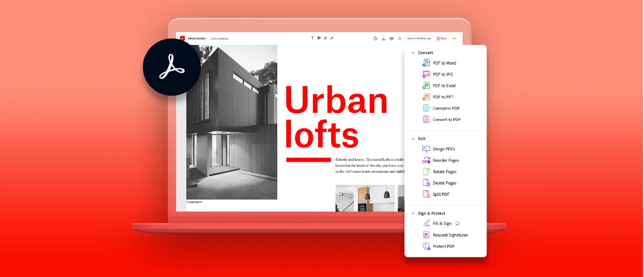Collapse the Edit section
Screen dimensions: 644x277
pyautogui.click(x=413, y=138)
